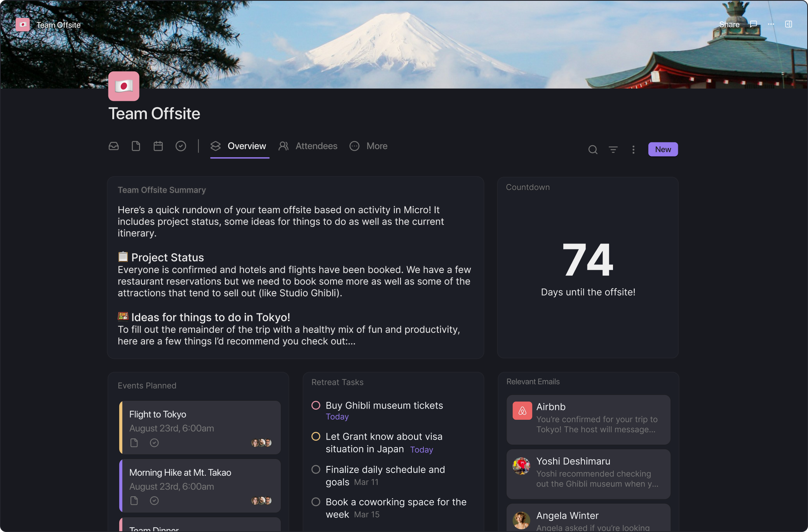Click document icon on Morning Hike card
The width and height of the screenshot is (808, 532).
[134, 501]
